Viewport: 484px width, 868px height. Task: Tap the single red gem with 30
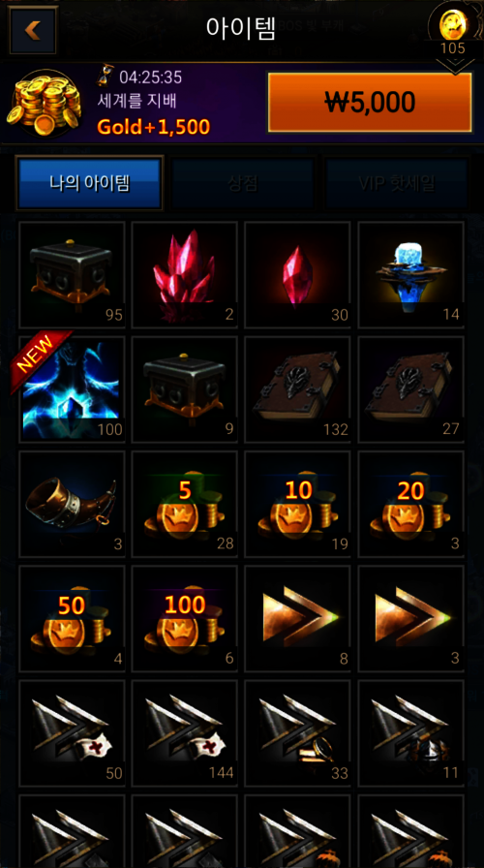pos(297,274)
